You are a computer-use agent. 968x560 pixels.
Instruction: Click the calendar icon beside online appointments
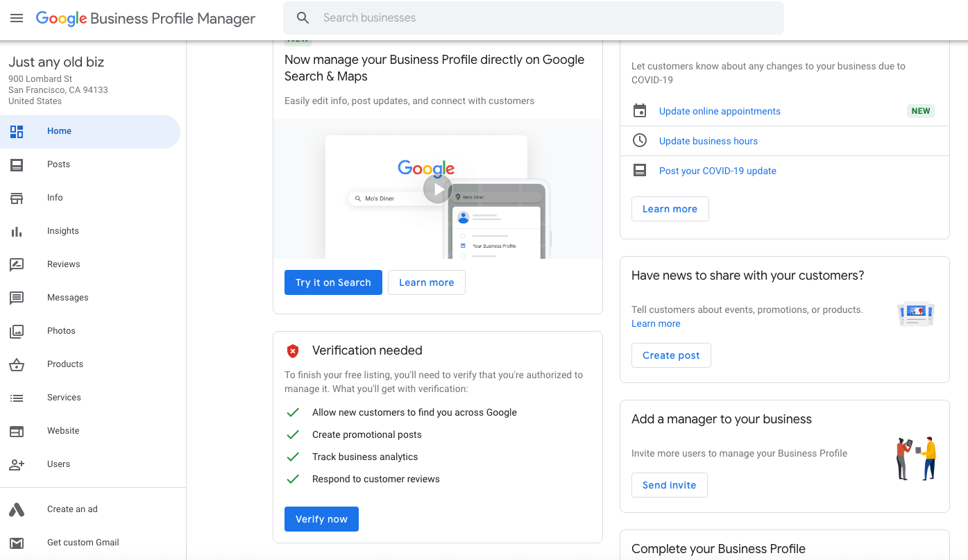(640, 111)
